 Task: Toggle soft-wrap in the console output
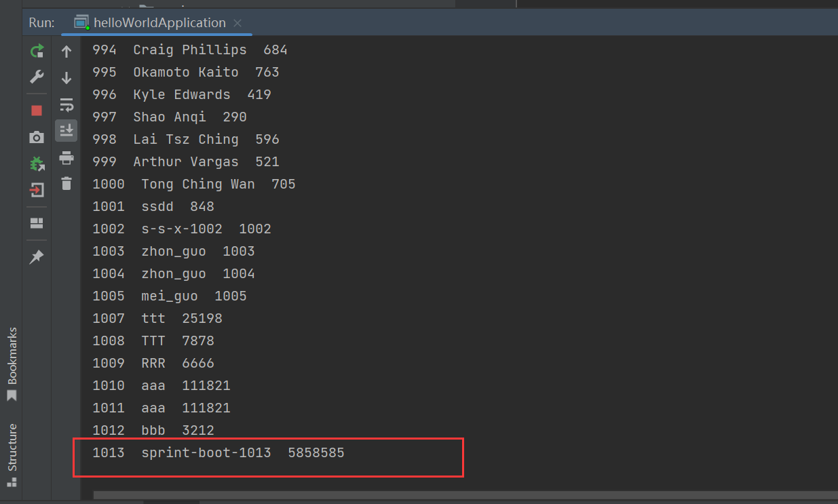66,104
